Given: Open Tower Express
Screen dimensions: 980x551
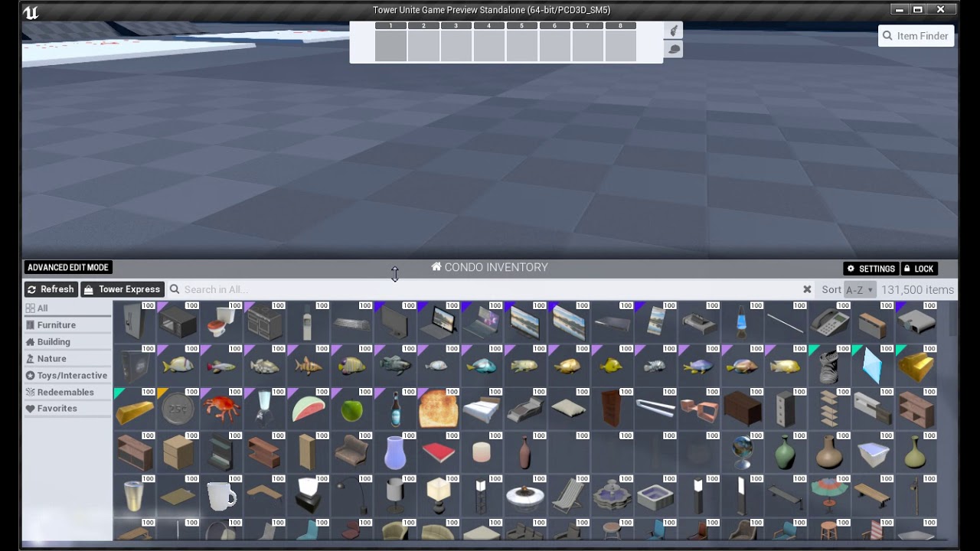Looking at the screenshot, I should [122, 289].
